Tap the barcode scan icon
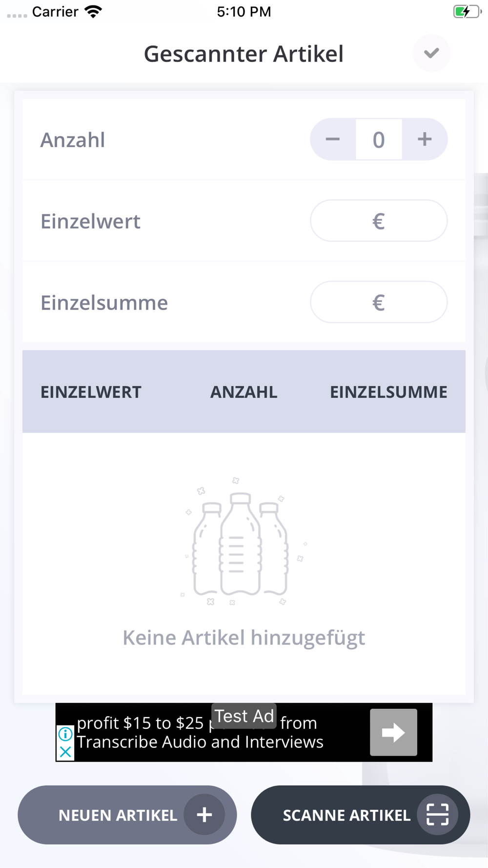 coord(437,814)
